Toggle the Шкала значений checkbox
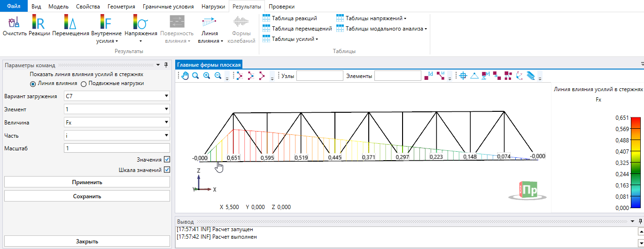The image size is (644, 249). 167,170
